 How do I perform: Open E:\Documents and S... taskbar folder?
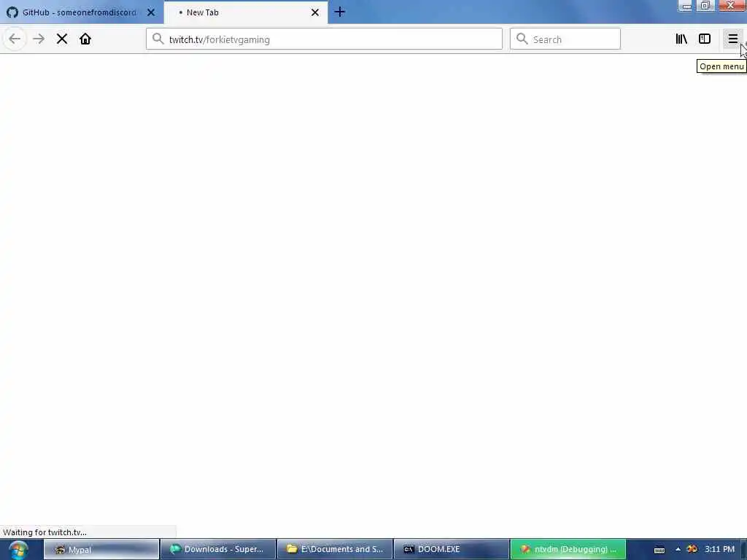coord(335,550)
